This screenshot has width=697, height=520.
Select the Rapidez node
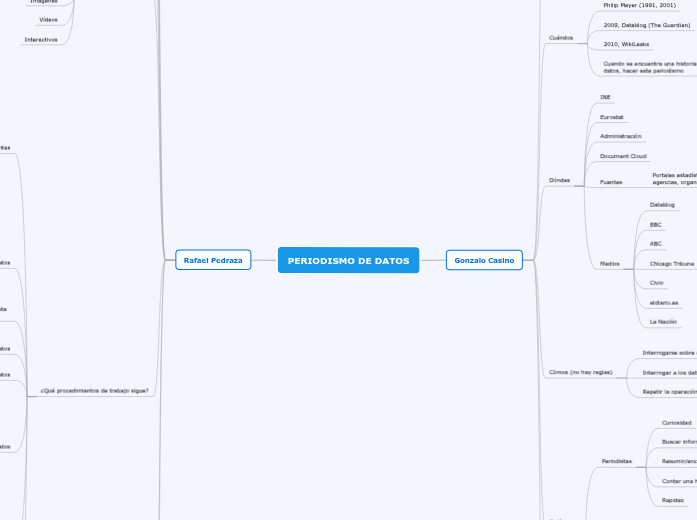point(672,499)
